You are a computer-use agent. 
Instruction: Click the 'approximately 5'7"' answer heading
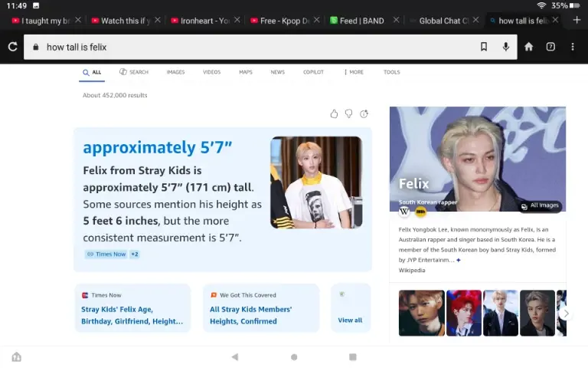tap(158, 147)
